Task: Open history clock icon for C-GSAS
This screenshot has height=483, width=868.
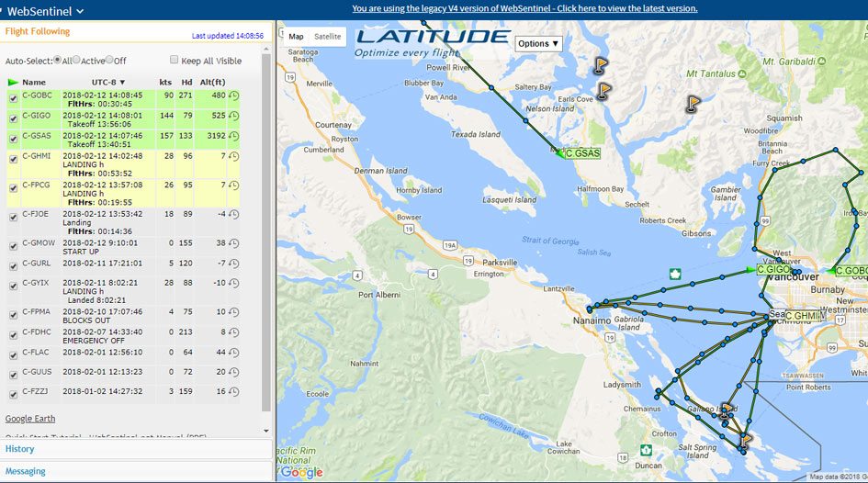Action: tap(233, 136)
